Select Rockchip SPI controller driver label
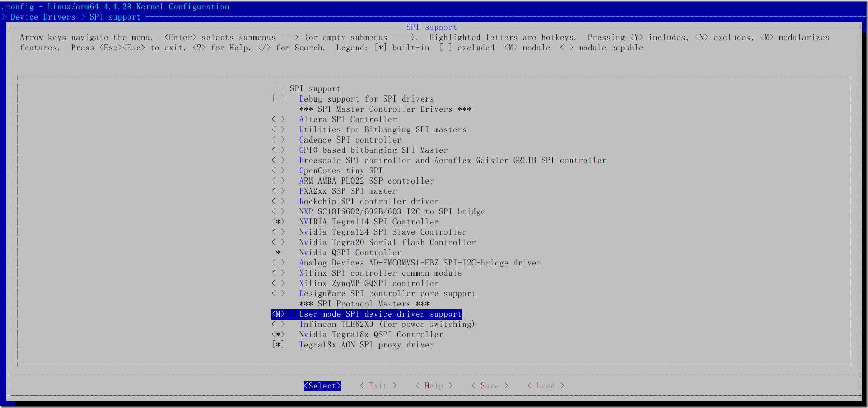 [369, 201]
